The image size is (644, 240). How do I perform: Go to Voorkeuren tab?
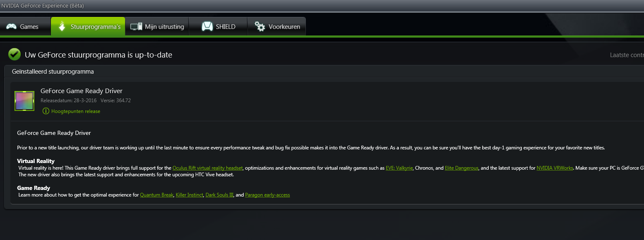pyautogui.click(x=277, y=26)
